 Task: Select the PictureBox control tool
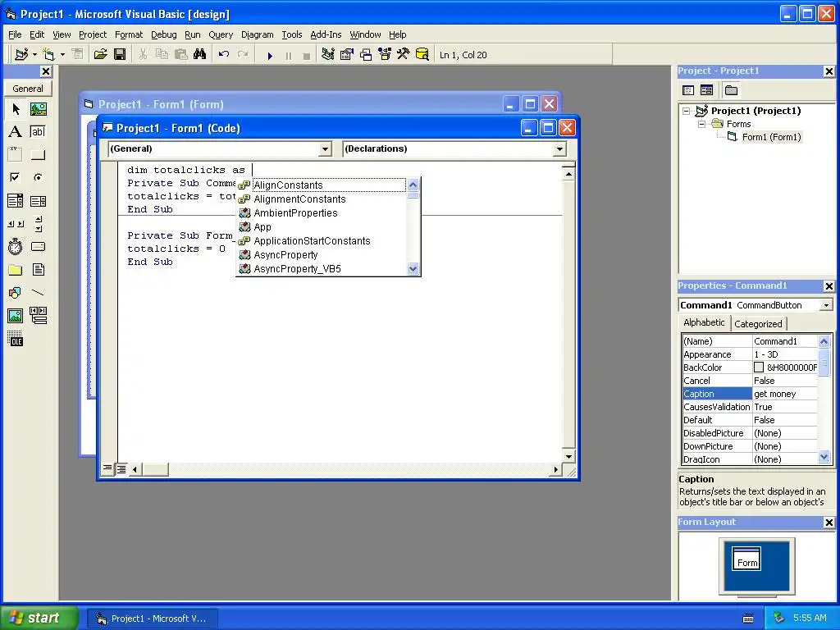[38, 109]
